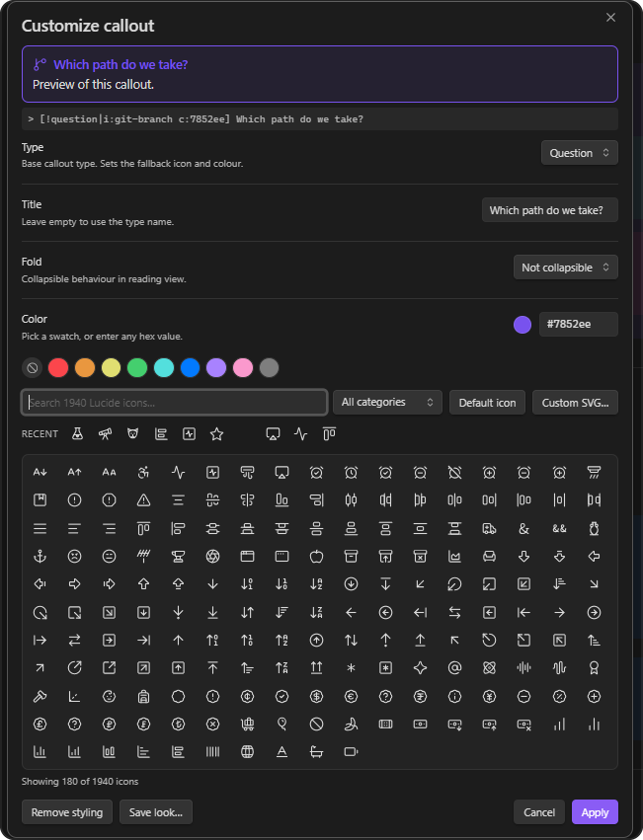The image size is (643, 840).
Task: Click Remove styling
Action: [x=67, y=812]
